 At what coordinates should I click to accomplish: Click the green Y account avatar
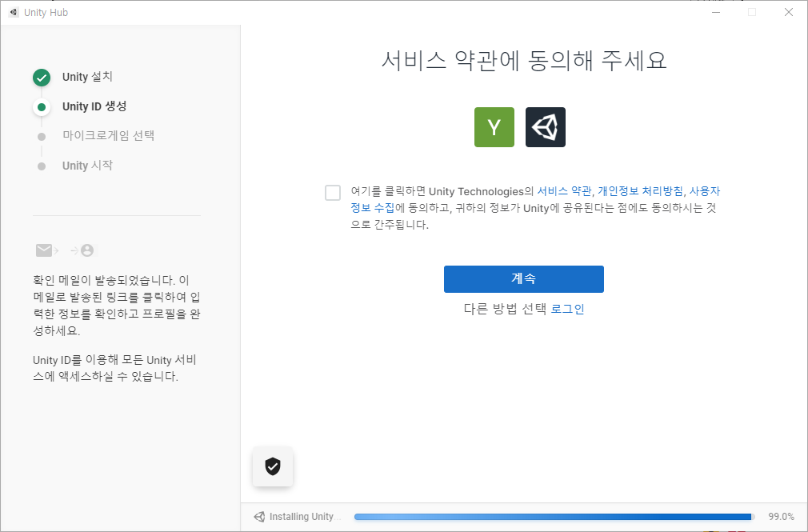click(x=494, y=127)
